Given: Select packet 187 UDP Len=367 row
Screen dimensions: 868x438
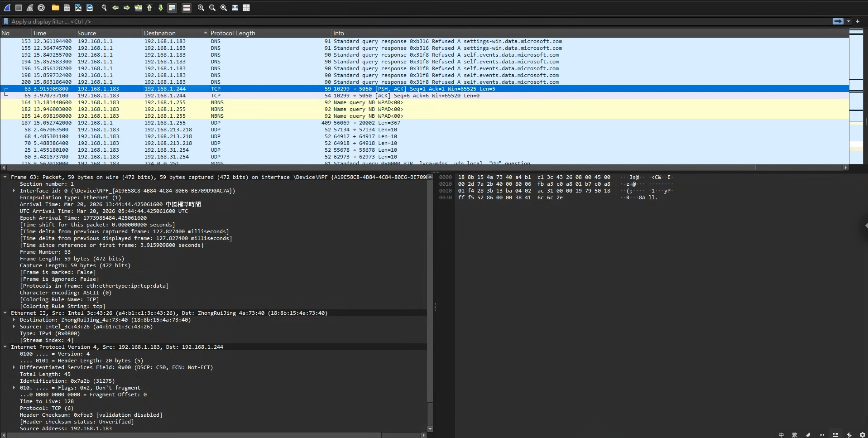Looking at the screenshot, I should pyautogui.click(x=424, y=123).
